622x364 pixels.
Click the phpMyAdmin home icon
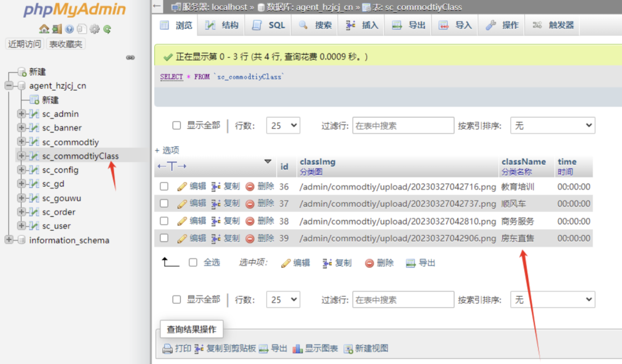(45, 28)
